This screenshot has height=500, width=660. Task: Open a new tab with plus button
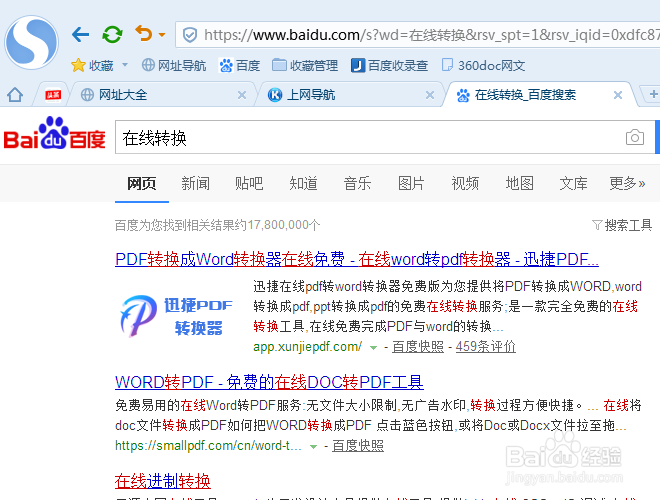click(653, 94)
